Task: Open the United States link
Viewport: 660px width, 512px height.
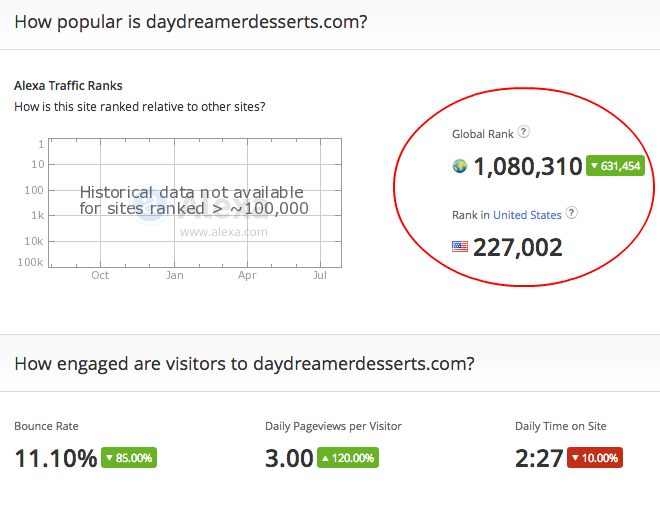Action: coord(527,215)
